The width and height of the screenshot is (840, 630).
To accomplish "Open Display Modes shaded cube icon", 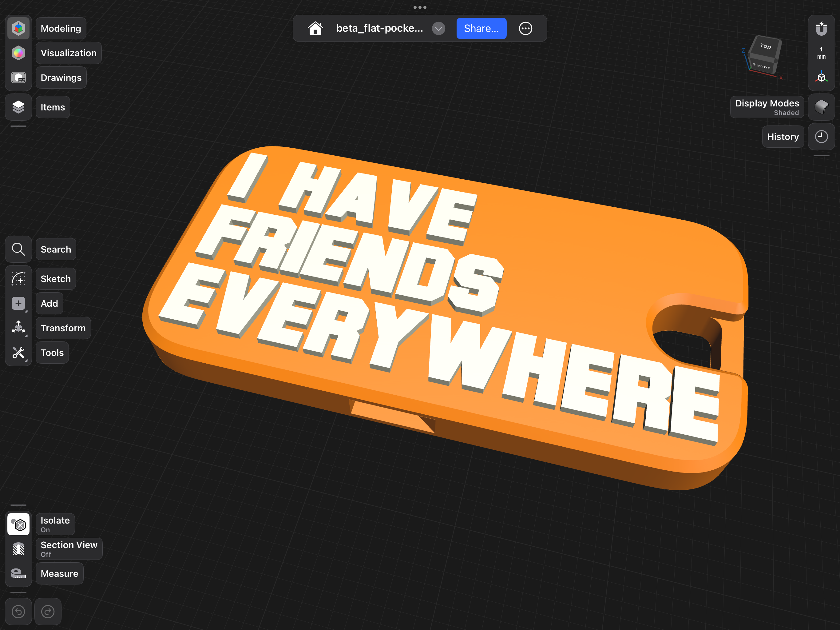I will [821, 107].
